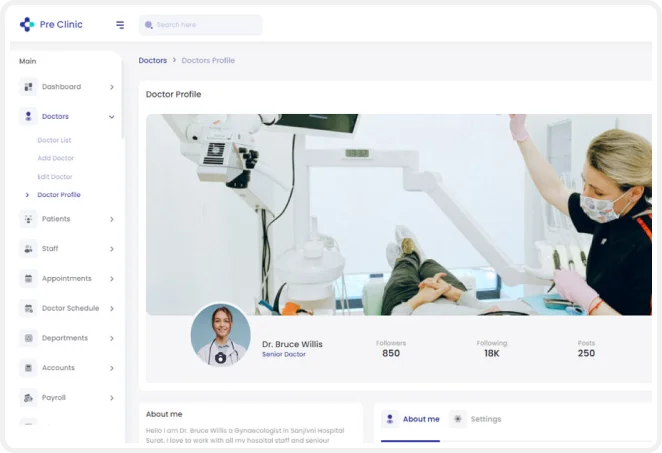Expand the Payroll menu chevron
Image resolution: width=662 pixels, height=453 pixels.
[112, 398]
